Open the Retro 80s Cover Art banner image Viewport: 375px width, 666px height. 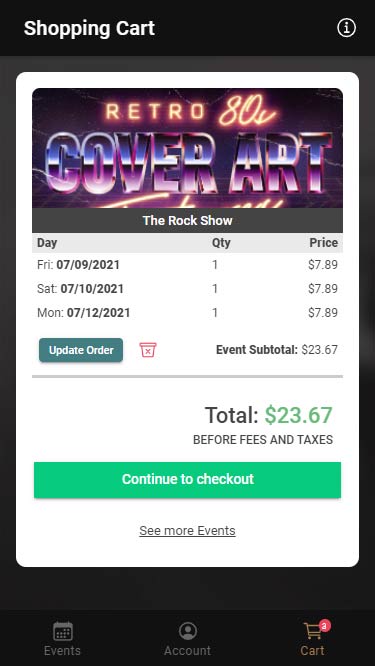[187, 148]
